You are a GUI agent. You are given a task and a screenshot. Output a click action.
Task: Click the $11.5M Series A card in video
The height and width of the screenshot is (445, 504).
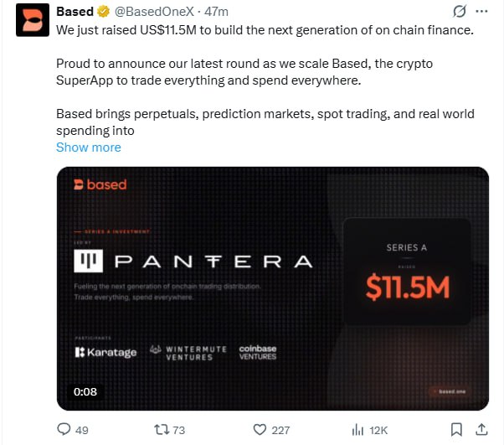click(407, 272)
